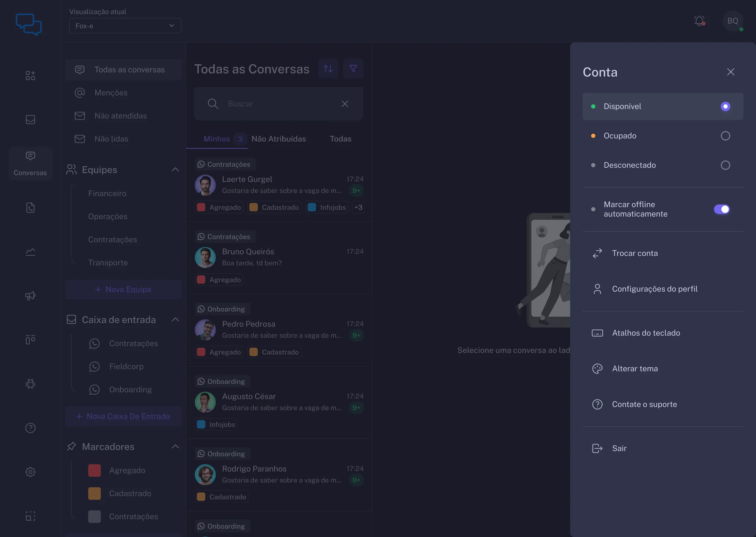
Task: Select the Conversas sidebar icon
Action: point(30,163)
